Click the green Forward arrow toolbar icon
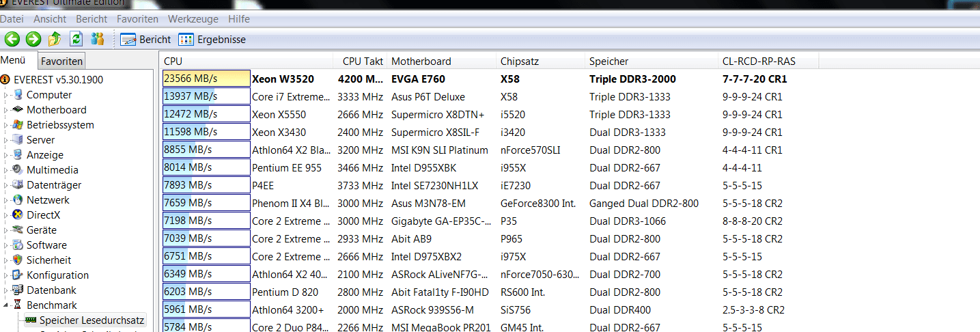Screen dimensions: 980x332 coord(33,39)
